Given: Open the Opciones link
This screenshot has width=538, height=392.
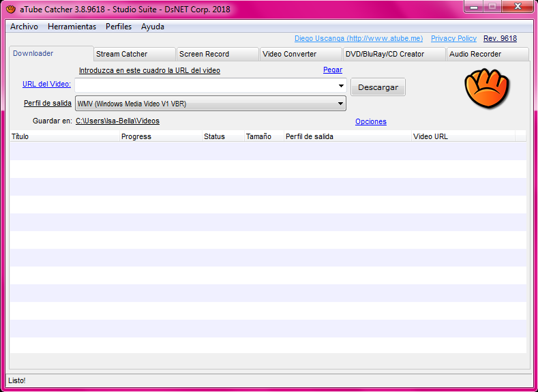Looking at the screenshot, I should (x=370, y=122).
